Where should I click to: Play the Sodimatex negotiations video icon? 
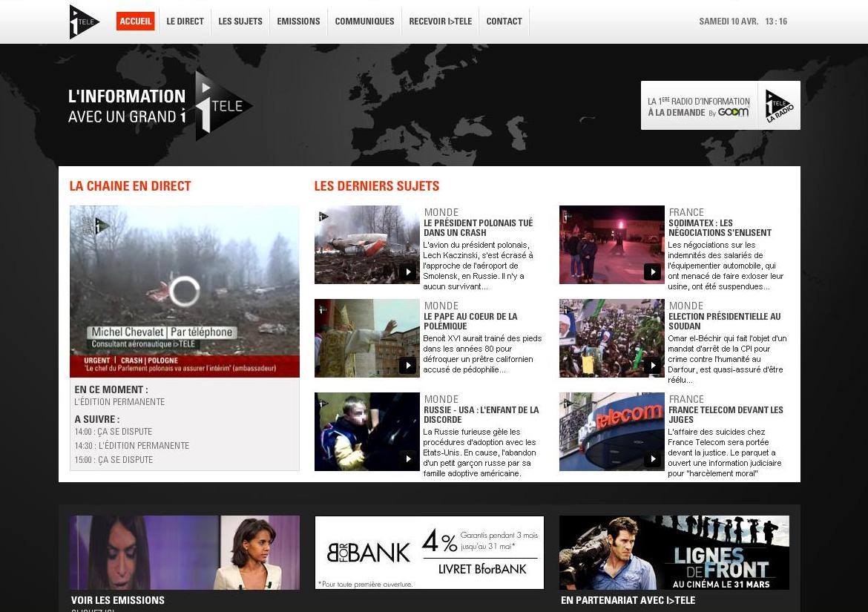(652, 272)
